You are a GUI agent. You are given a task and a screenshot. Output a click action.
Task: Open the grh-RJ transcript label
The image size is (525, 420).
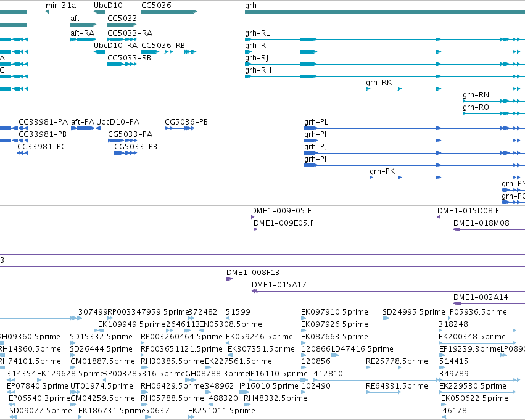[257, 58]
